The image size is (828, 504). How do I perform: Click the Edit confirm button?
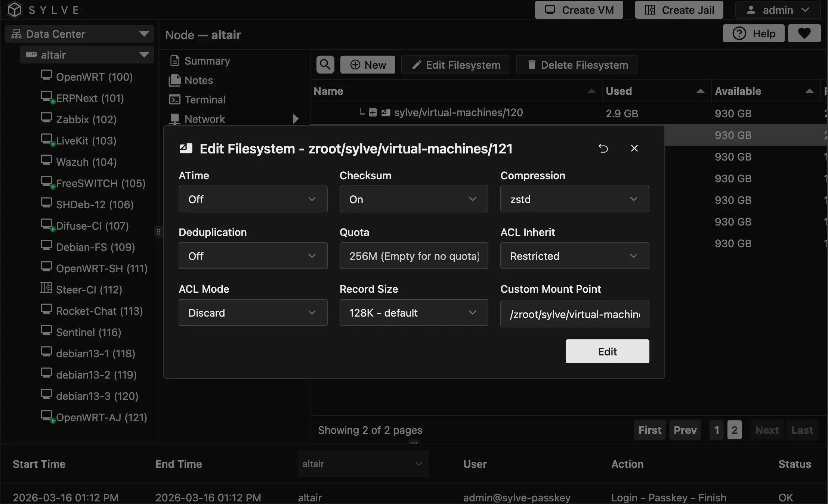tap(607, 351)
